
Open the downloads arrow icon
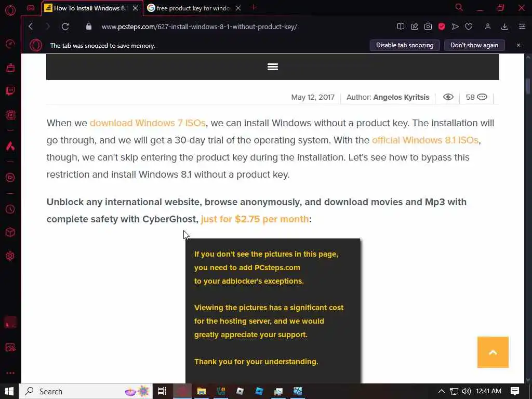coord(504,26)
